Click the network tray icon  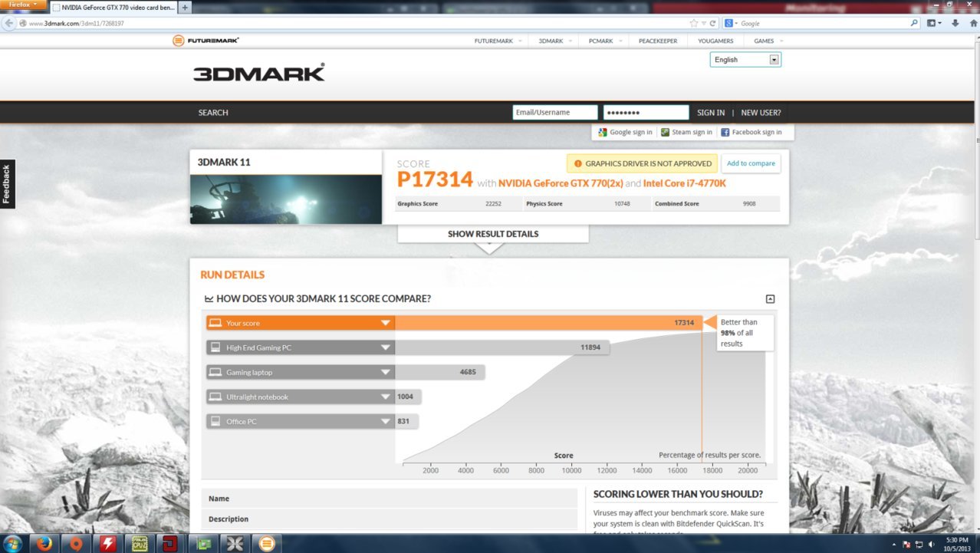pos(919,544)
